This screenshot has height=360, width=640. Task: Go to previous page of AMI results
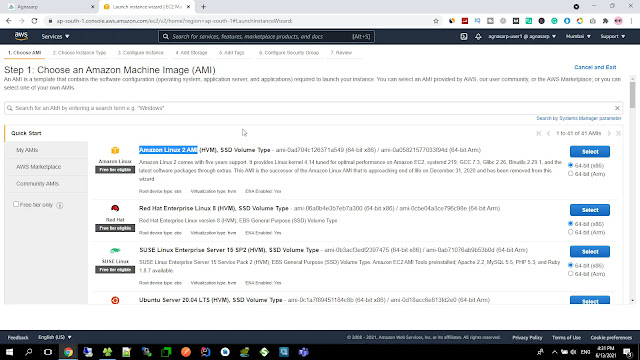[x=548, y=133]
